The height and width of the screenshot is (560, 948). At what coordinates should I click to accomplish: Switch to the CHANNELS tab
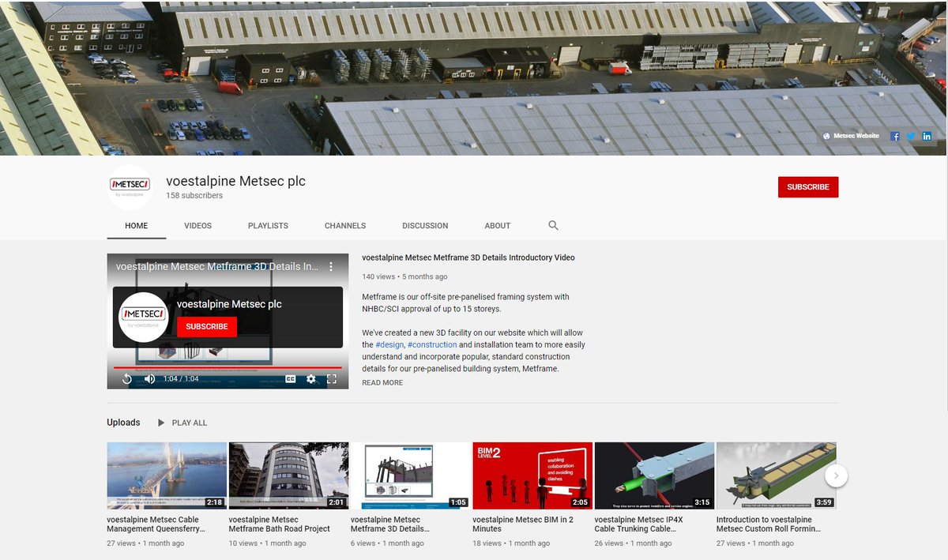pyautogui.click(x=345, y=226)
